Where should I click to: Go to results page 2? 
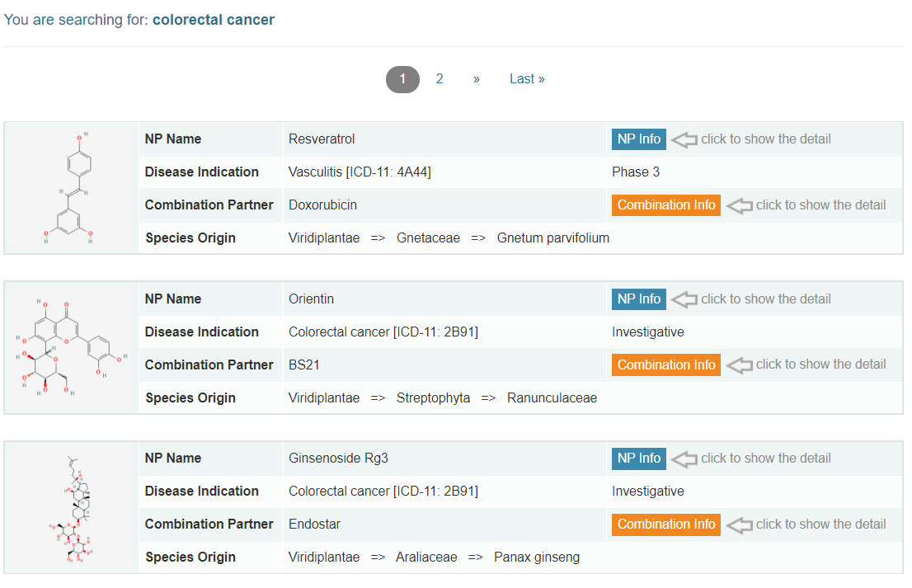coord(440,79)
